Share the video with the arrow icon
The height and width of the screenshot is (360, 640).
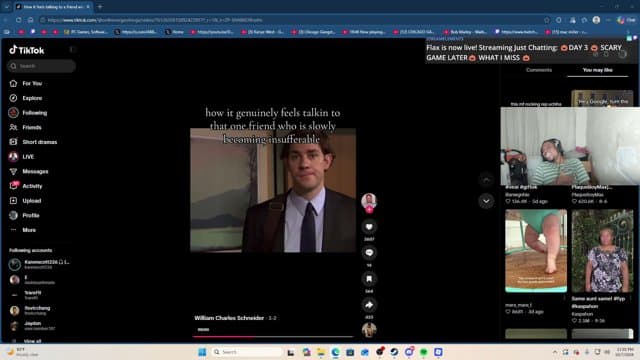click(x=369, y=305)
